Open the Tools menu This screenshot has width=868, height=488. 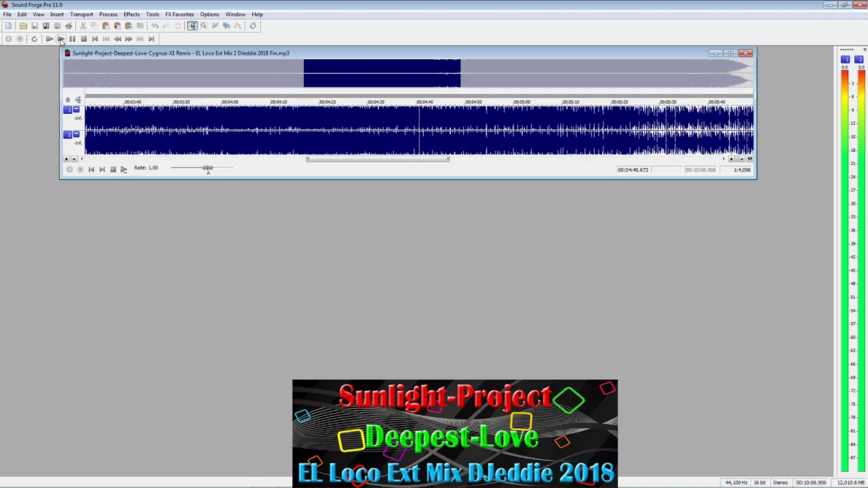153,14
